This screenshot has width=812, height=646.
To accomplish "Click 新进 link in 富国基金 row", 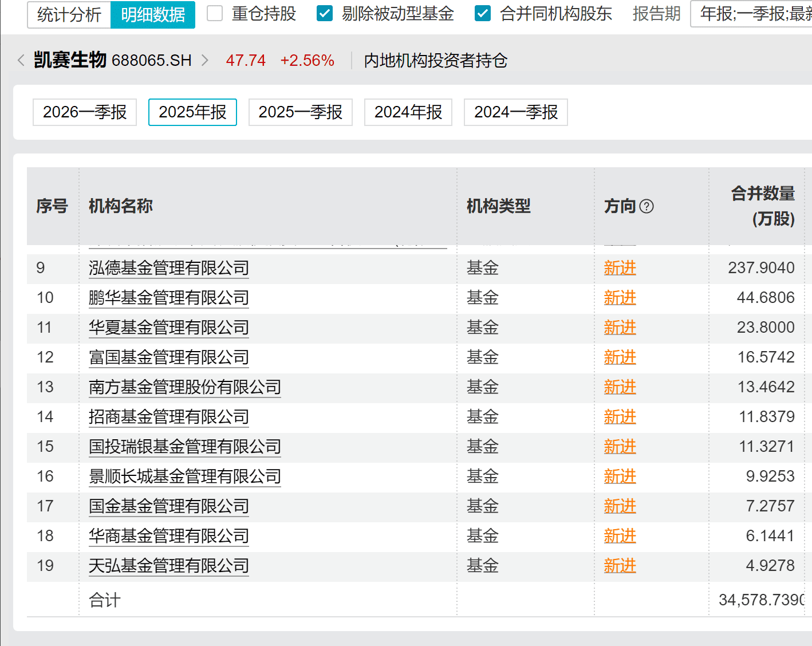I will 620,357.
